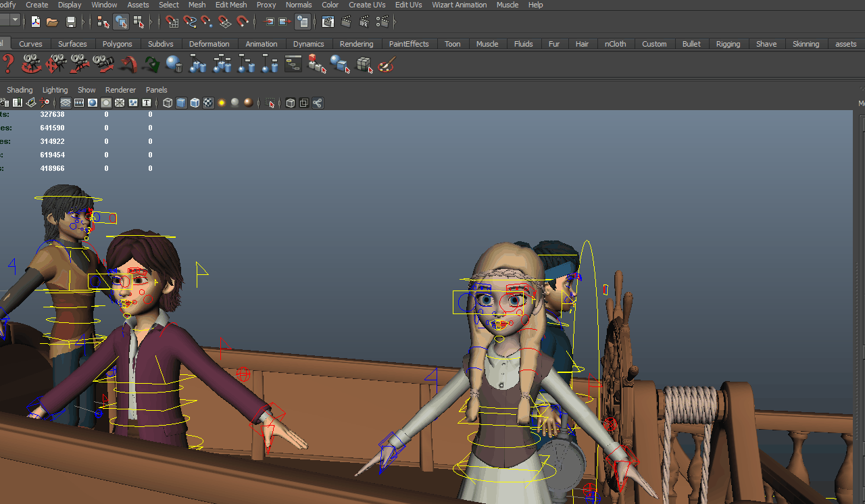
Task: Switch to the Polygons shelf tab
Action: click(117, 44)
